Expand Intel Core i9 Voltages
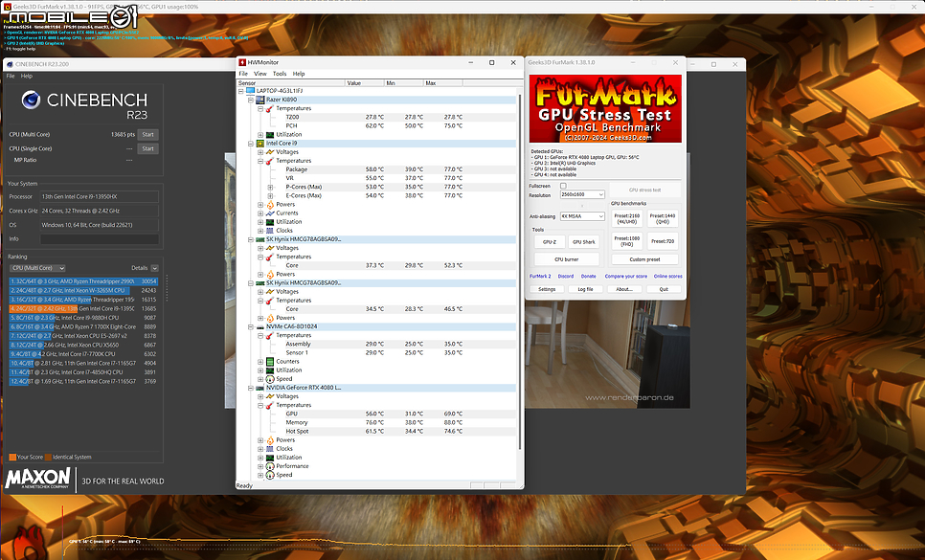This screenshot has width=925, height=560. pyautogui.click(x=260, y=152)
